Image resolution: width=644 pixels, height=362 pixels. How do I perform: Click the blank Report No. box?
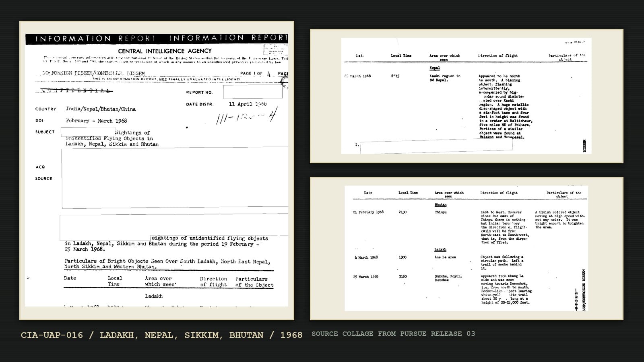pos(253,92)
